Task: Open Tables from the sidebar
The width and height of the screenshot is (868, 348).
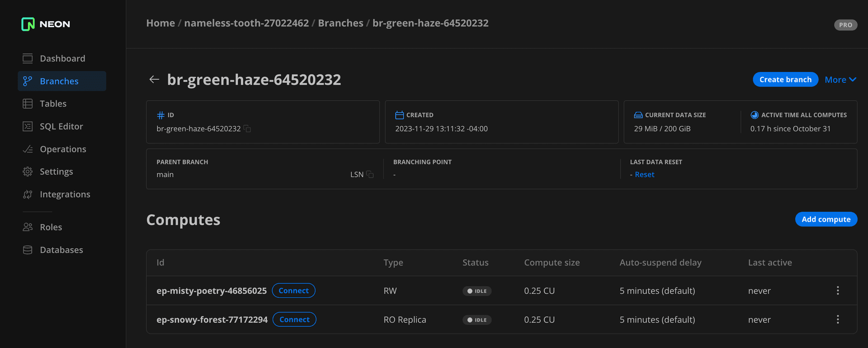Action: 53,104
